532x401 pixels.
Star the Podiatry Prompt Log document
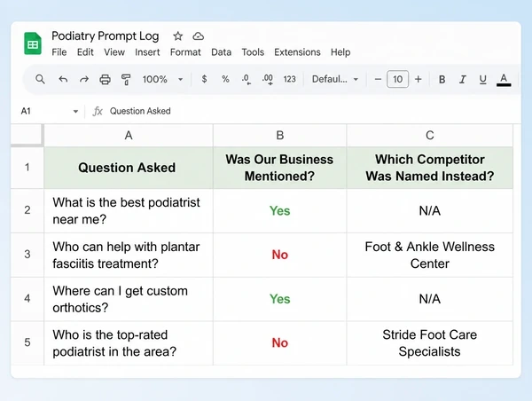coord(178,36)
